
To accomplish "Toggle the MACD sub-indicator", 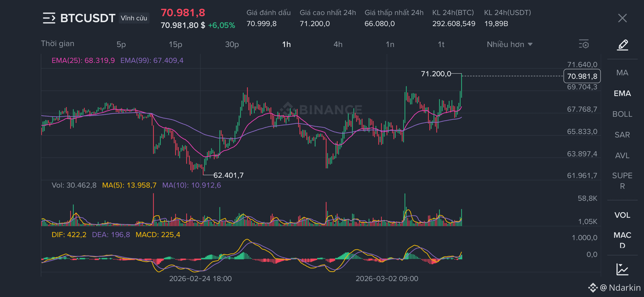I will (x=622, y=240).
